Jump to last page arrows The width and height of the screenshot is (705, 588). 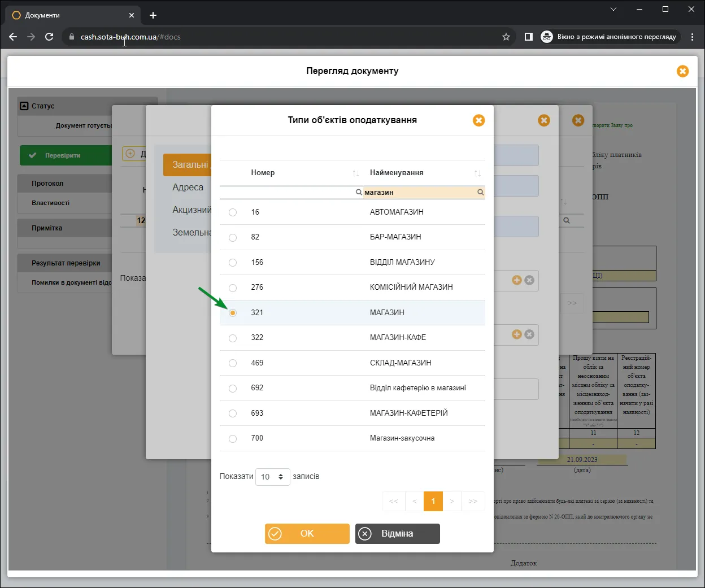click(473, 501)
